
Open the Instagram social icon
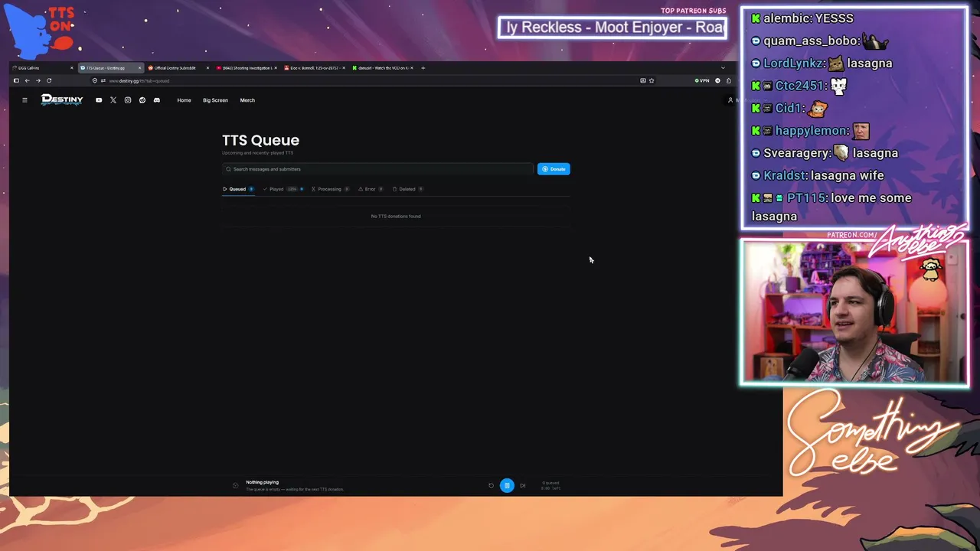click(128, 100)
